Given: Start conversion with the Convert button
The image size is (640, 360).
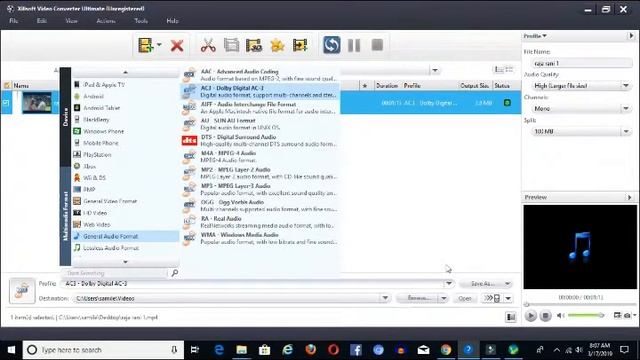Looking at the screenshot, I should (331, 45).
